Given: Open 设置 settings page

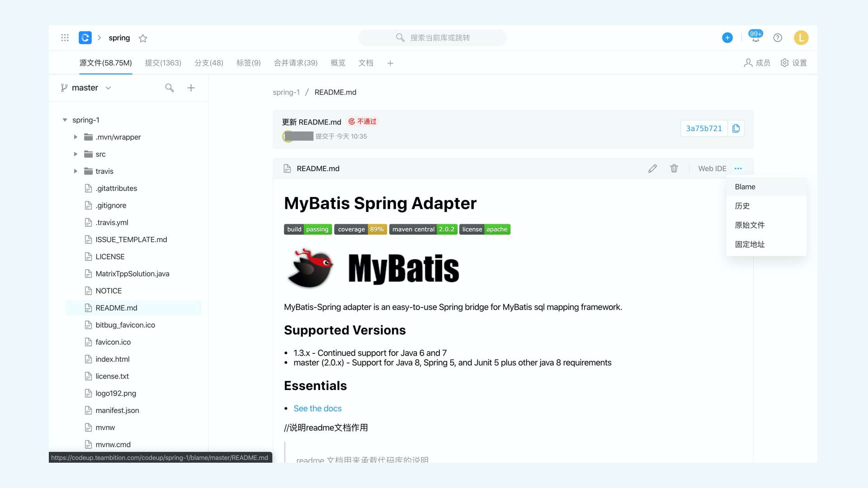Looking at the screenshot, I should [793, 63].
